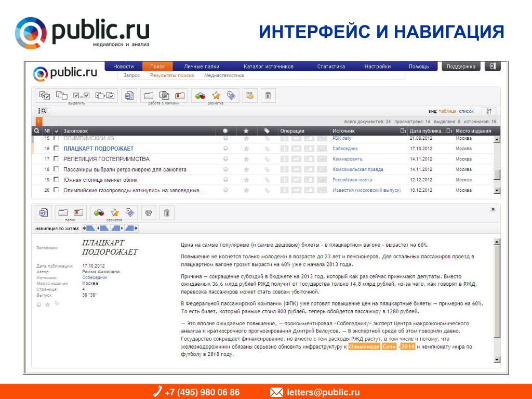Click the Поддержка button
The height and width of the screenshot is (399, 532).
point(461,66)
